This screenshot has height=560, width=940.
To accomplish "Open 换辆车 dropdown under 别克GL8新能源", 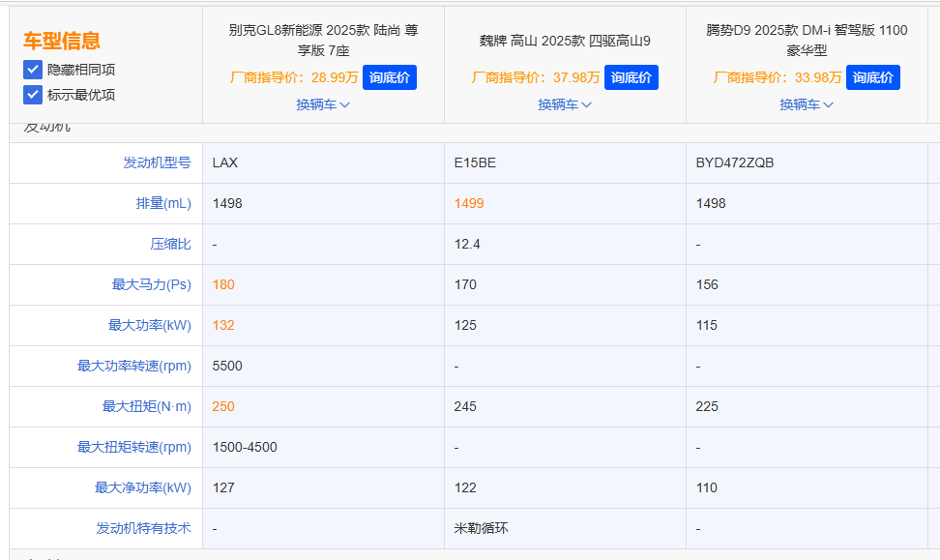I will click(x=323, y=104).
